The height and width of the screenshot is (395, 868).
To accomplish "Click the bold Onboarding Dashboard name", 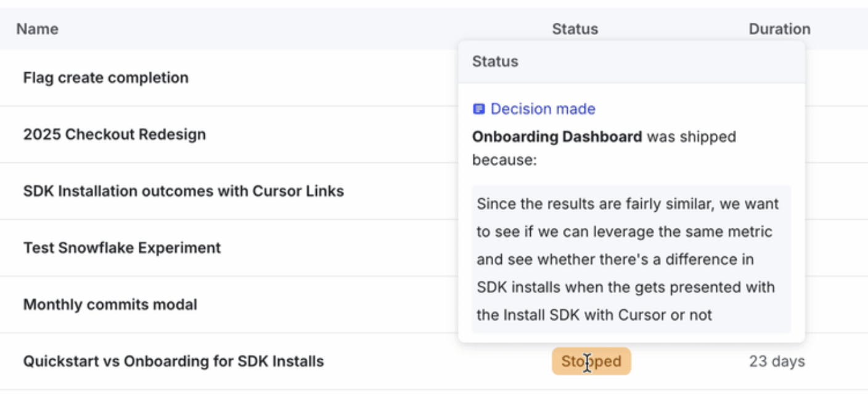I will (557, 136).
